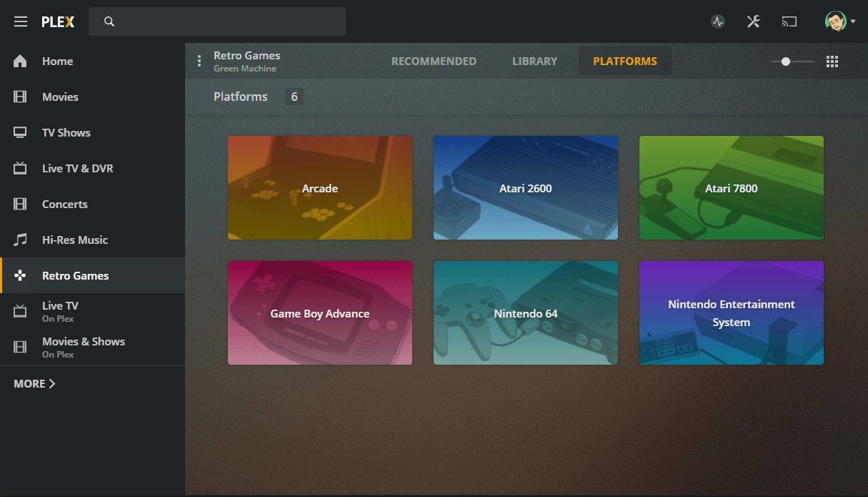868x497 pixels.
Task: Open the Movies library label
Action: [60, 97]
